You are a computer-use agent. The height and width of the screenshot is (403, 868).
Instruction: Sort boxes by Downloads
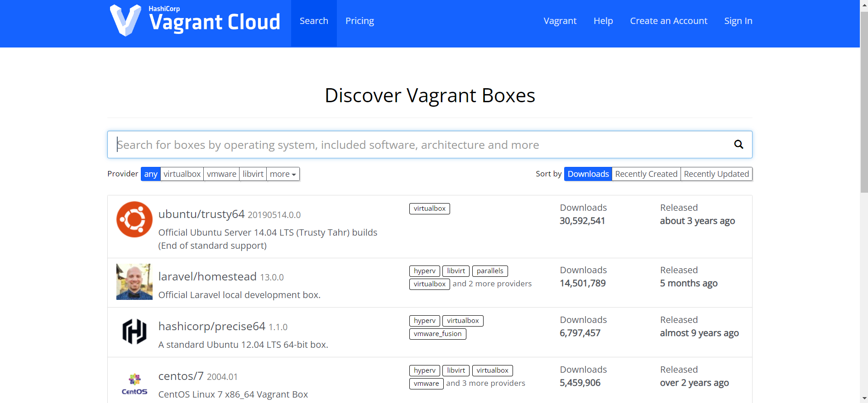coord(588,174)
